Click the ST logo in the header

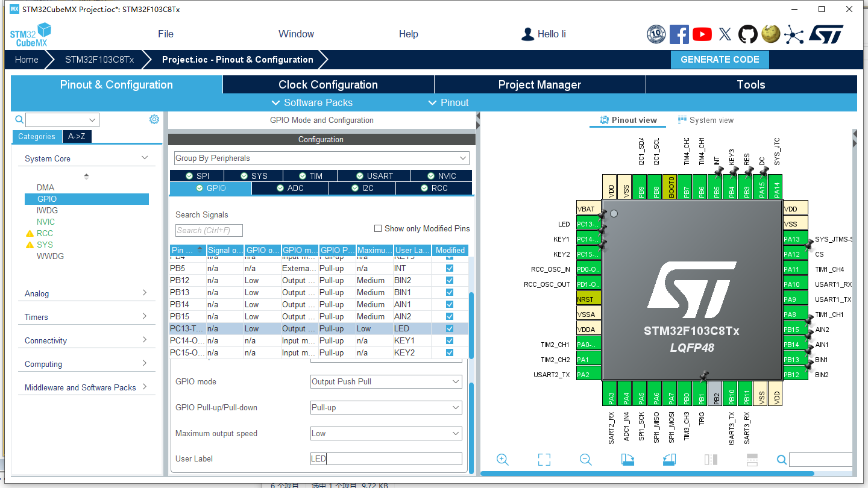click(x=825, y=34)
